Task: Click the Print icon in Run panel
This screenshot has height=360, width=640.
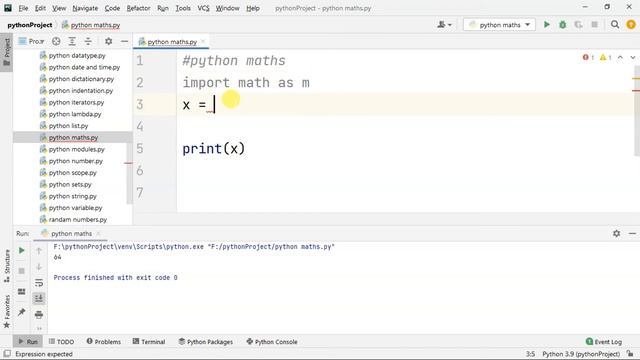Action: (x=39, y=314)
